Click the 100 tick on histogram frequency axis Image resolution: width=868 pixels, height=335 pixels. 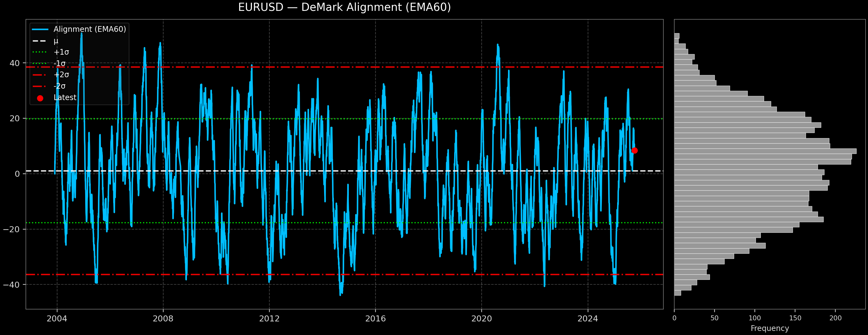755,318
